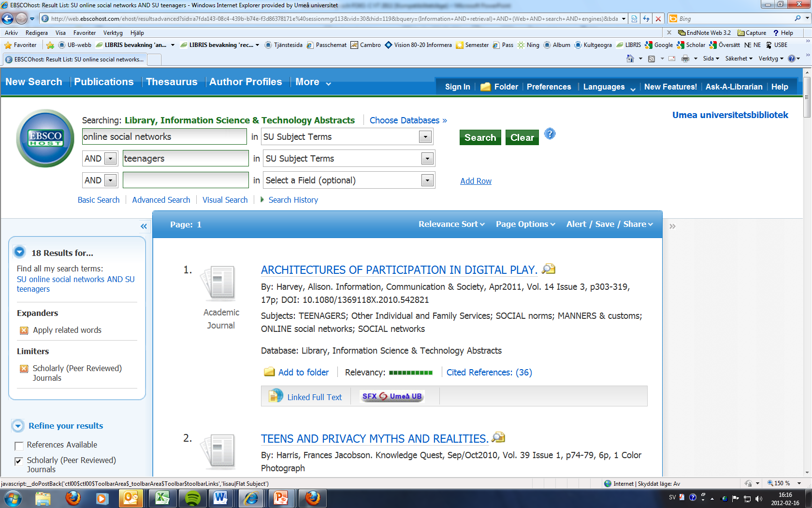Click the Clear button
The width and height of the screenshot is (812, 508).
(x=522, y=137)
